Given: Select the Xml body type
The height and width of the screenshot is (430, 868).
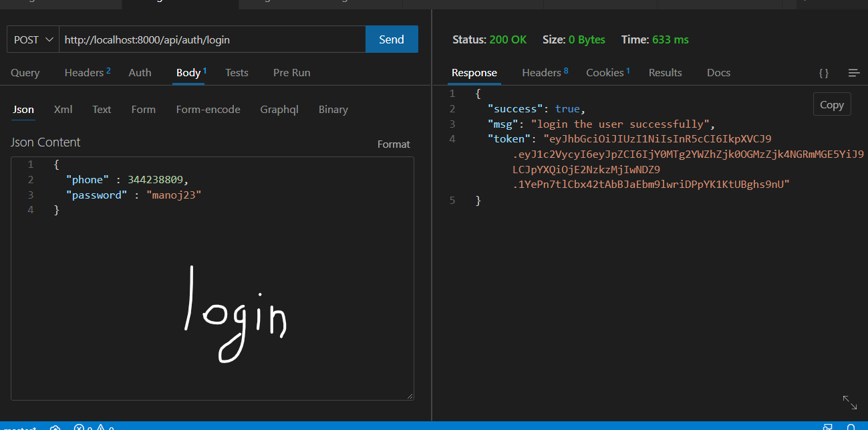Looking at the screenshot, I should tap(63, 110).
